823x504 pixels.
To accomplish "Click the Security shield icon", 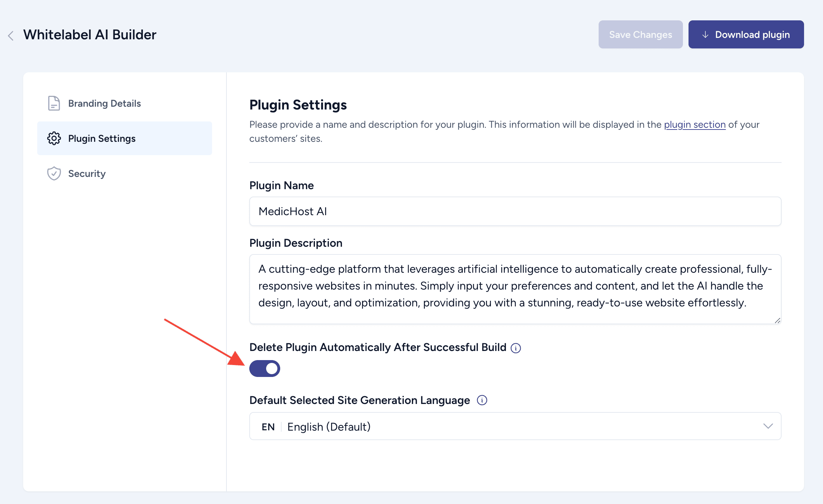I will [x=54, y=173].
